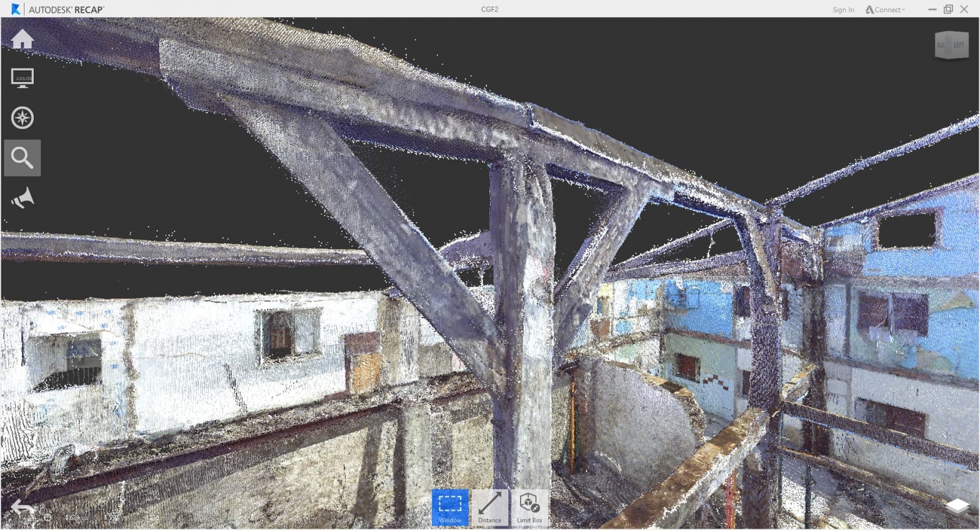
Task: Select the Navigation compass tool
Action: point(23,118)
